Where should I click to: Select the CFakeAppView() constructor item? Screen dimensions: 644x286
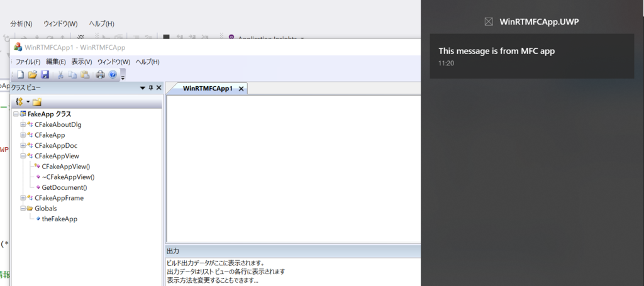pos(65,166)
